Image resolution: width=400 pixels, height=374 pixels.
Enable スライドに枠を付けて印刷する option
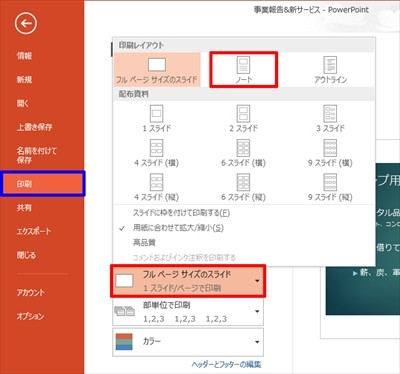182,213
